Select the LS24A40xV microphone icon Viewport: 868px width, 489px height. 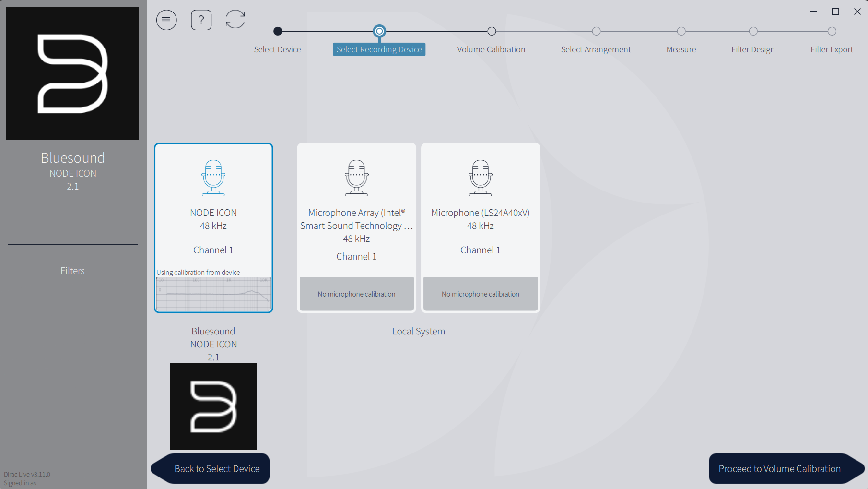click(480, 178)
